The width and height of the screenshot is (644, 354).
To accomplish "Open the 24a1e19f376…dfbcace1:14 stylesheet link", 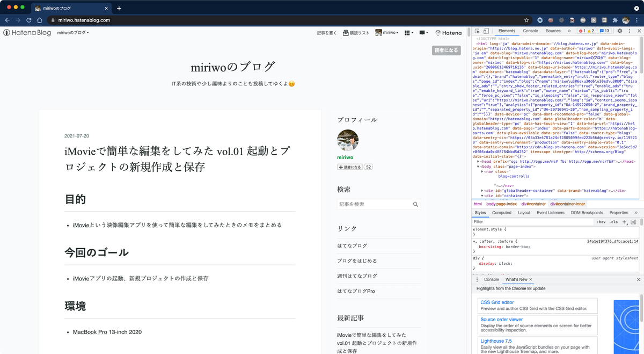I will tap(612, 241).
